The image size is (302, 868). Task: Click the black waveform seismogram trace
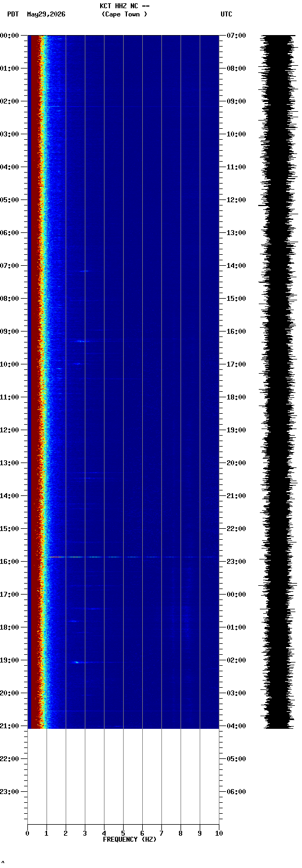[277, 382]
